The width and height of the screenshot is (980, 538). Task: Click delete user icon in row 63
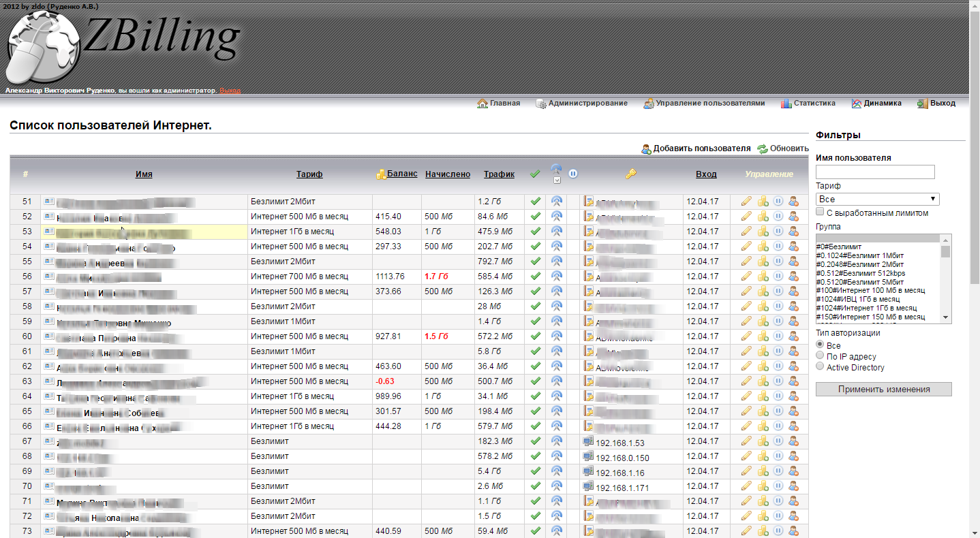pos(793,381)
